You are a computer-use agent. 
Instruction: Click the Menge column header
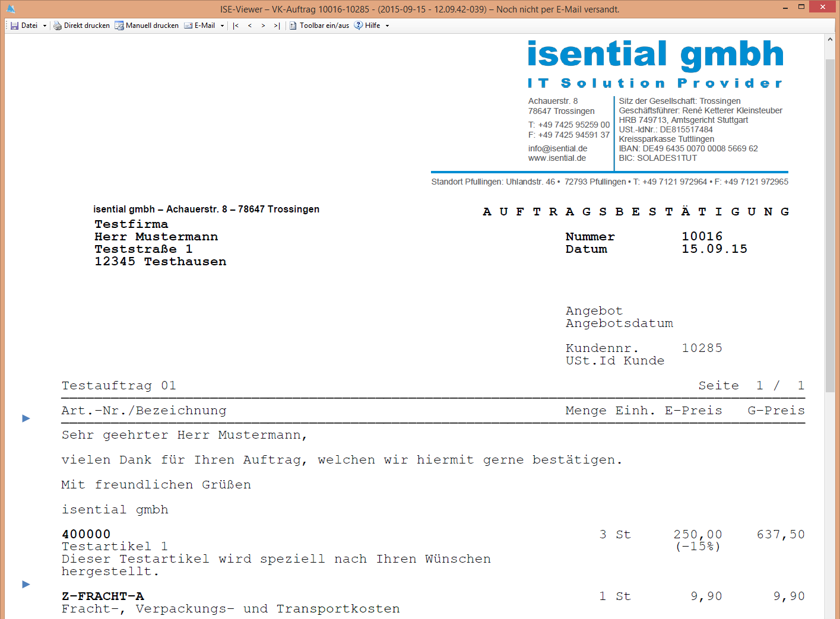pos(586,411)
